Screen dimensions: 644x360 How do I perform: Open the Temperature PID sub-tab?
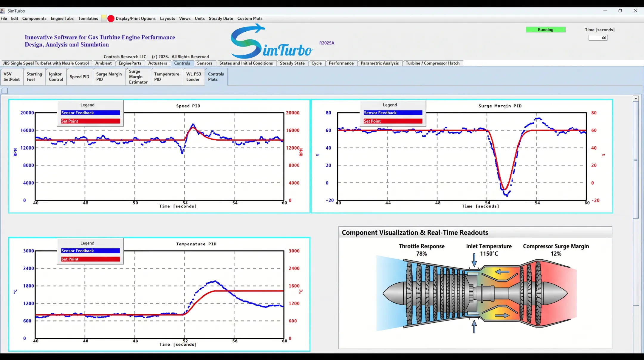pos(167,77)
